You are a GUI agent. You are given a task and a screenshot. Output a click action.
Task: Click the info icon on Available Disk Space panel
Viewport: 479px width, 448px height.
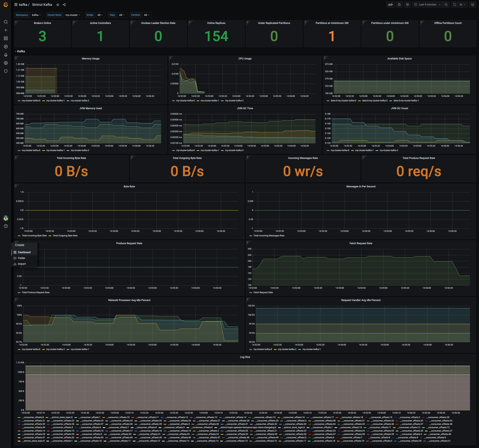point(325,58)
